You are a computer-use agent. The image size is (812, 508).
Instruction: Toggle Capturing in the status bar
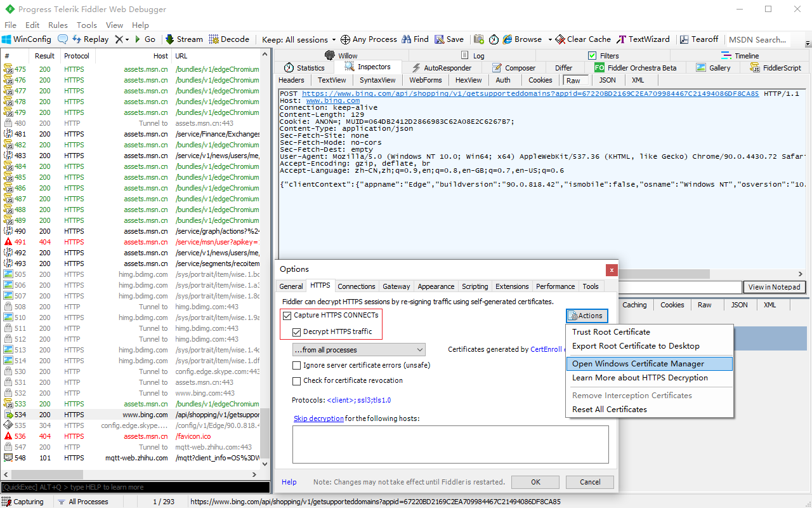23,502
